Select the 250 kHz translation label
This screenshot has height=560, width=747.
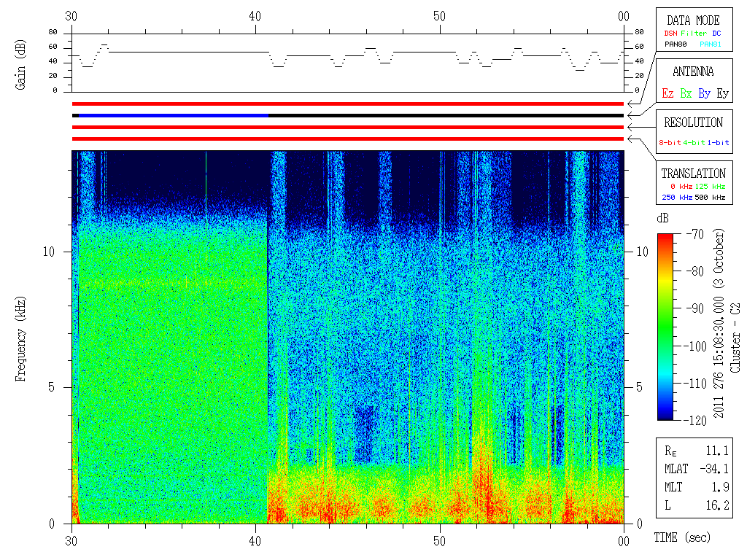[x=677, y=197]
